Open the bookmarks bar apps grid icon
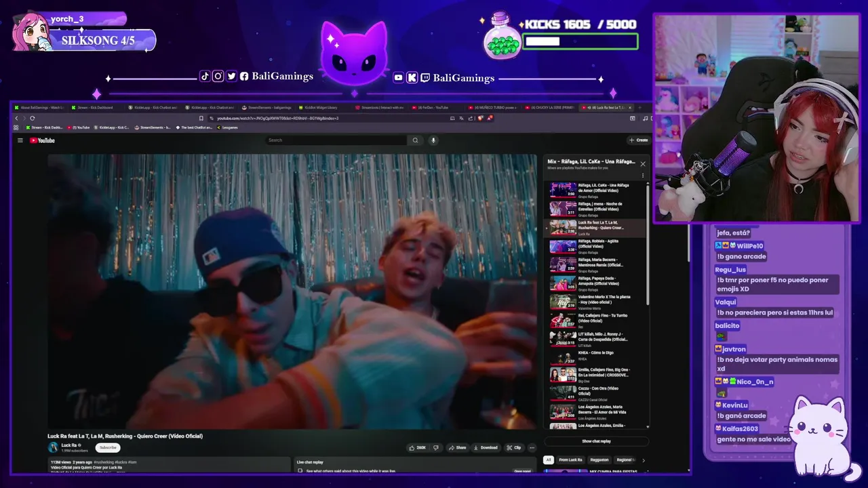868x488 pixels. [17, 127]
